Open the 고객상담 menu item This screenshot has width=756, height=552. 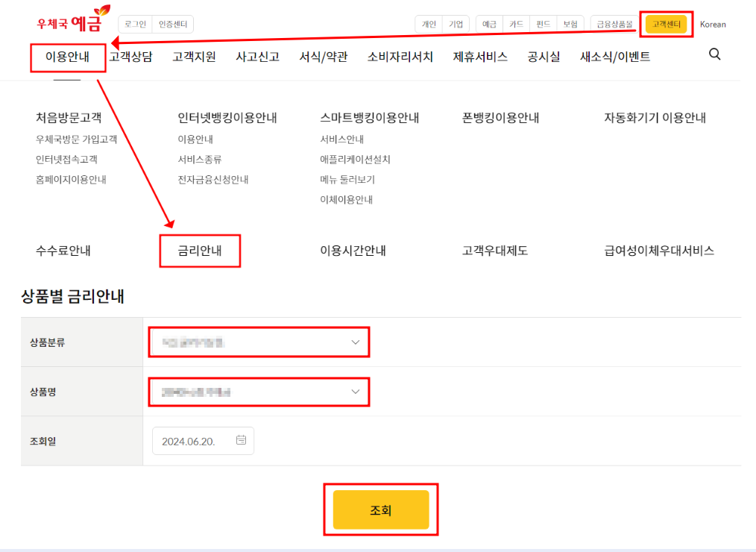[132, 57]
